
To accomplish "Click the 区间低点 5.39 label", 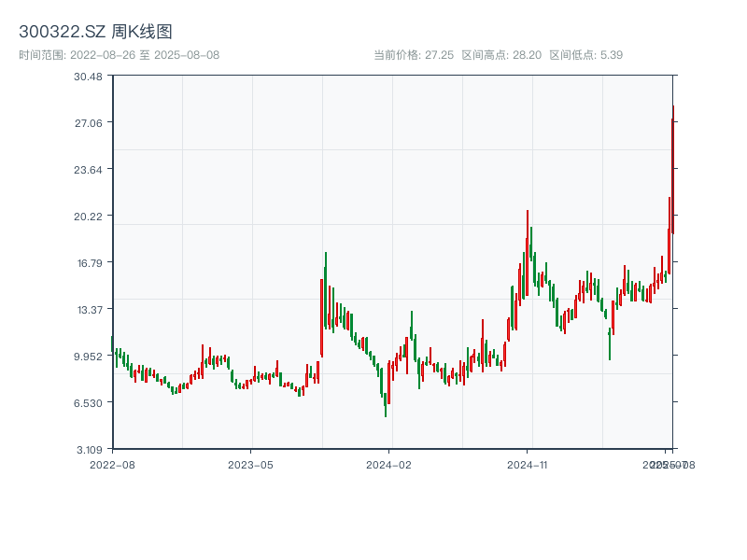I will [585, 55].
